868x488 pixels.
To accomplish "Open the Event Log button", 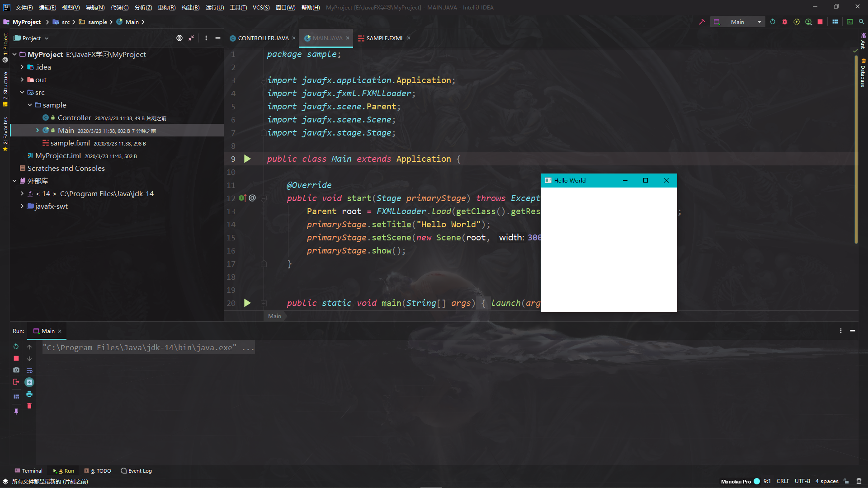I will pos(136,470).
